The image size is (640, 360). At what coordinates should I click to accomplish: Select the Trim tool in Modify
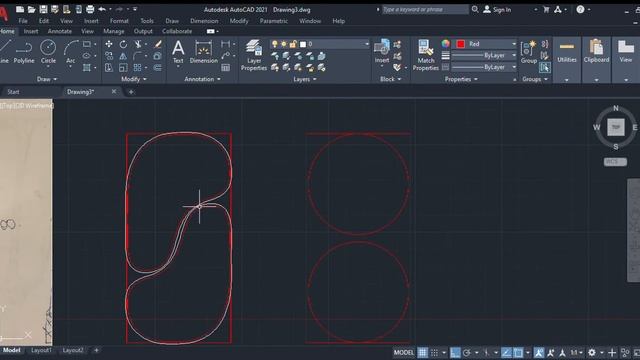click(138, 44)
